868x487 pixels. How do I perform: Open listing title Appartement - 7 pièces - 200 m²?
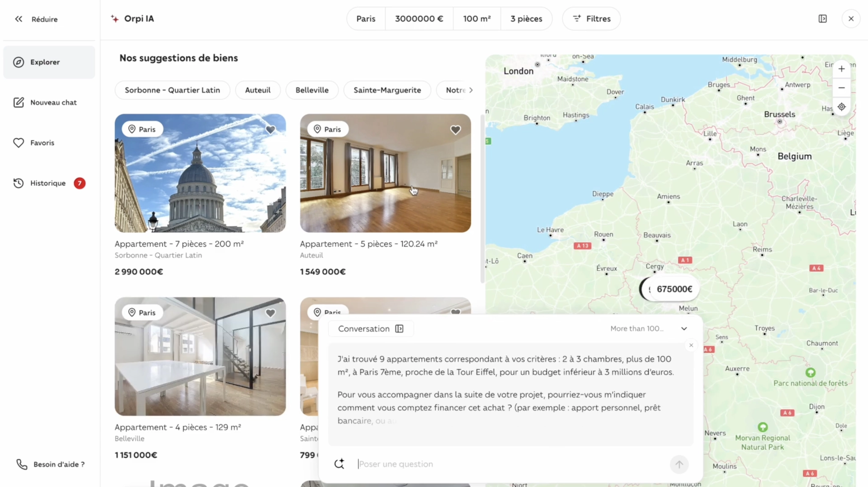point(179,244)
